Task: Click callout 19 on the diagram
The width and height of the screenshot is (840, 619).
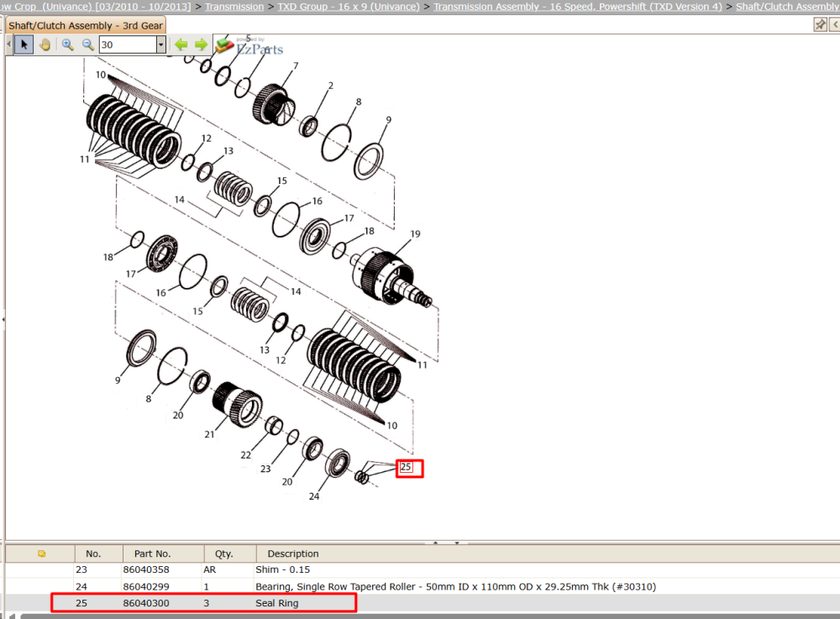Action: tap(415, 234)
